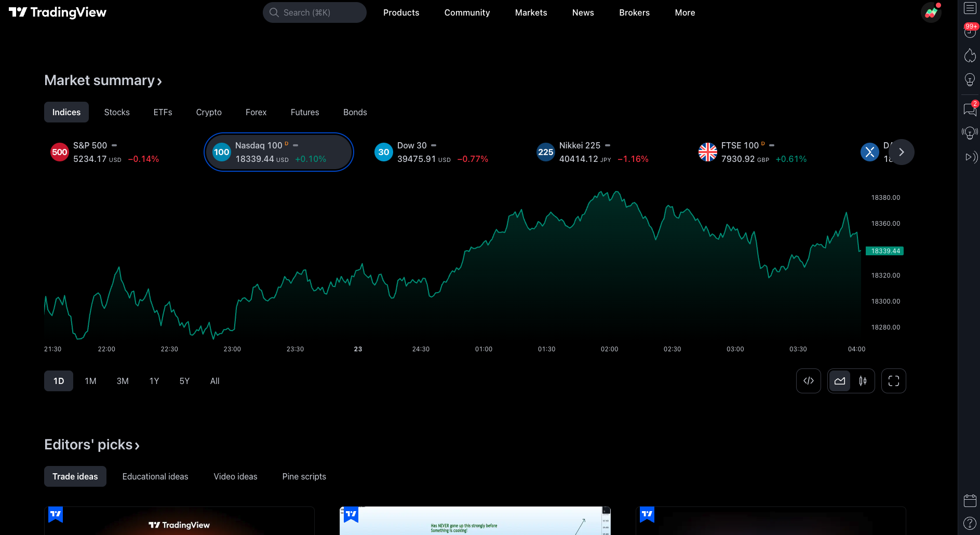Open the 'Something is cooking' chart thumbnail
The image size is (980, 535).
coord(475,521)
